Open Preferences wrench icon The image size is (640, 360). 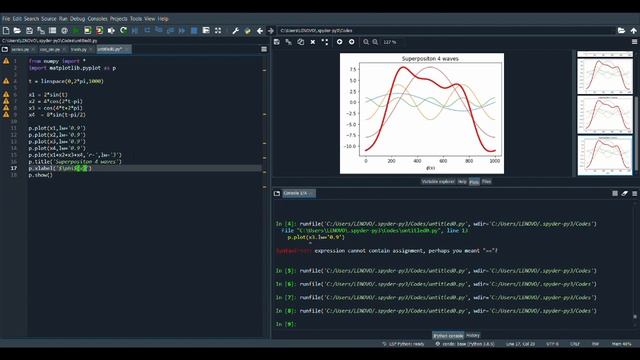(236, 31)
